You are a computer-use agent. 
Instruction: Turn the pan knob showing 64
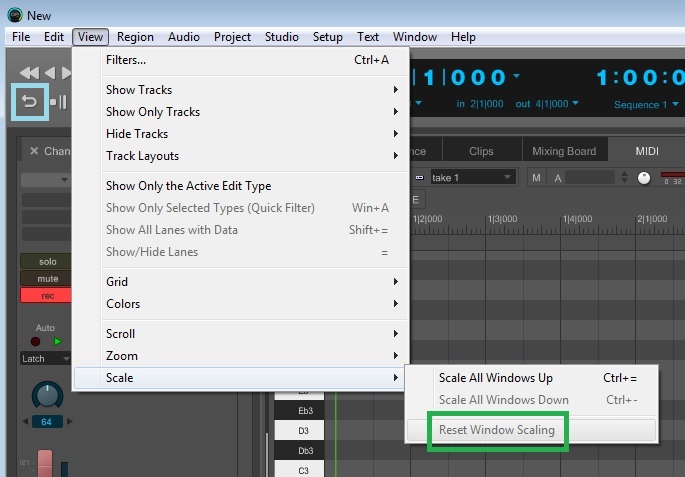[x=48, y=396]
